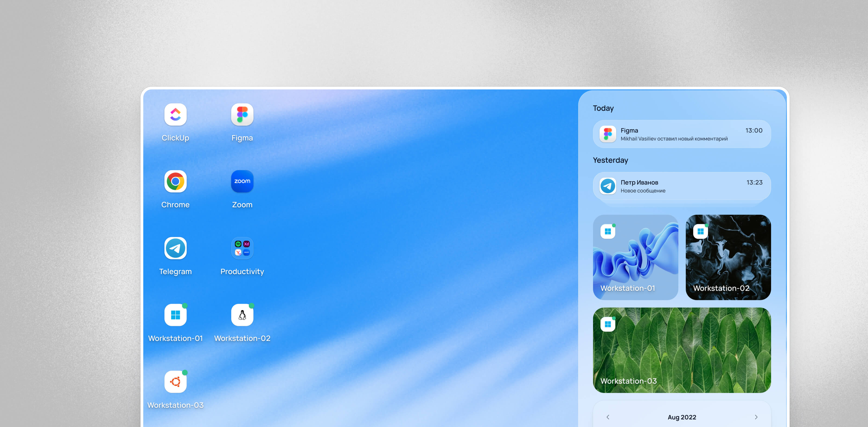Open the Telegram desktop icon
Screen dimensions: 868x427
pyautogui.click(x=175, y=248)
